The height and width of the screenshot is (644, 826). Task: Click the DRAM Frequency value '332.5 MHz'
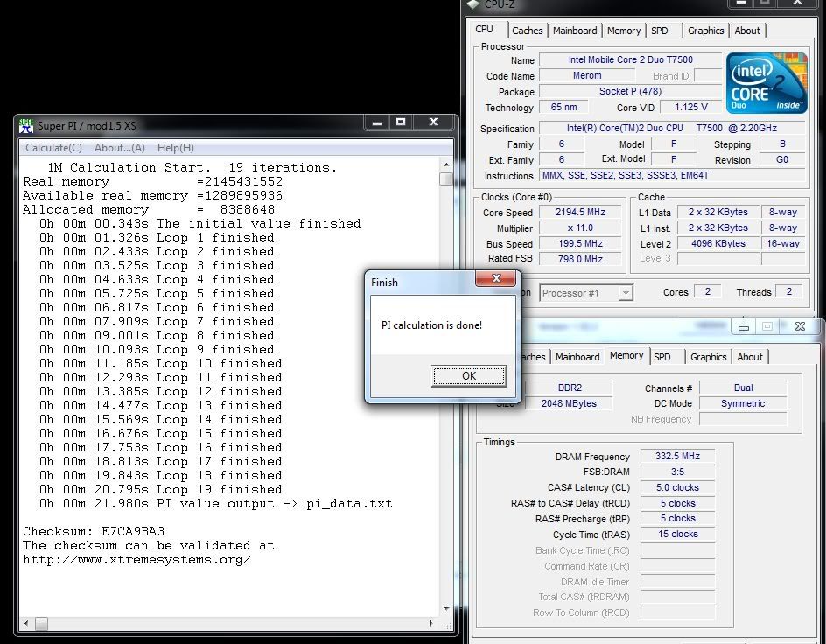(x=677, y=457)
